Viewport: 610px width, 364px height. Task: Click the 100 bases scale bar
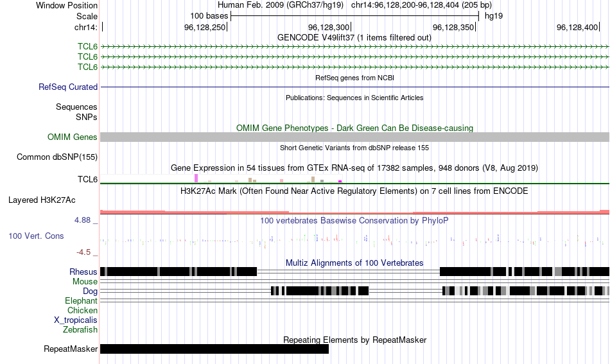(354, 16)
